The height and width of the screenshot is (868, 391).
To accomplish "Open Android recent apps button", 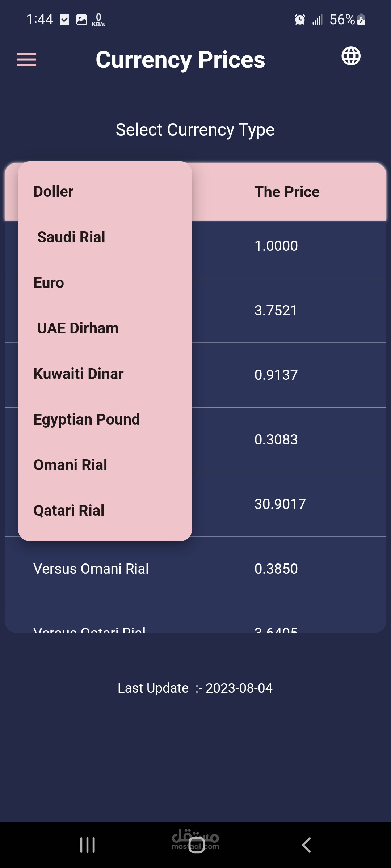I will pyautogui.click(x=87, y=845).
